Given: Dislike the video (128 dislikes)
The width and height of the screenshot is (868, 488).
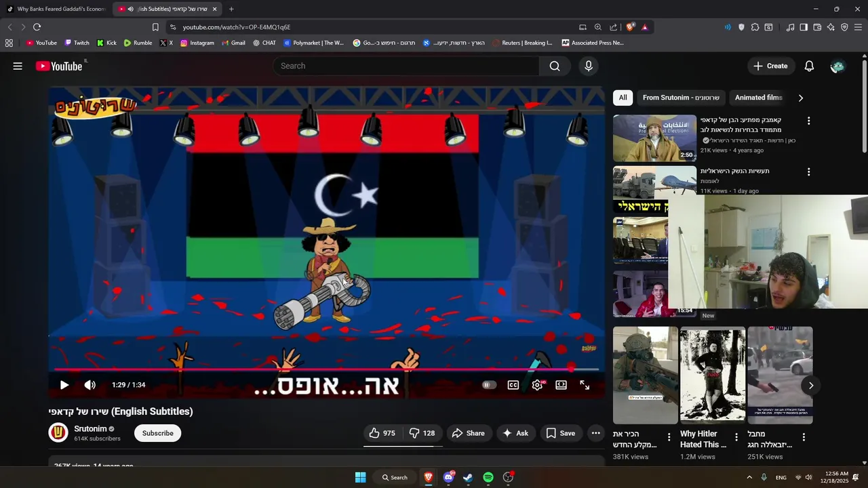Looking at the screenshot, I should [422, 433].
